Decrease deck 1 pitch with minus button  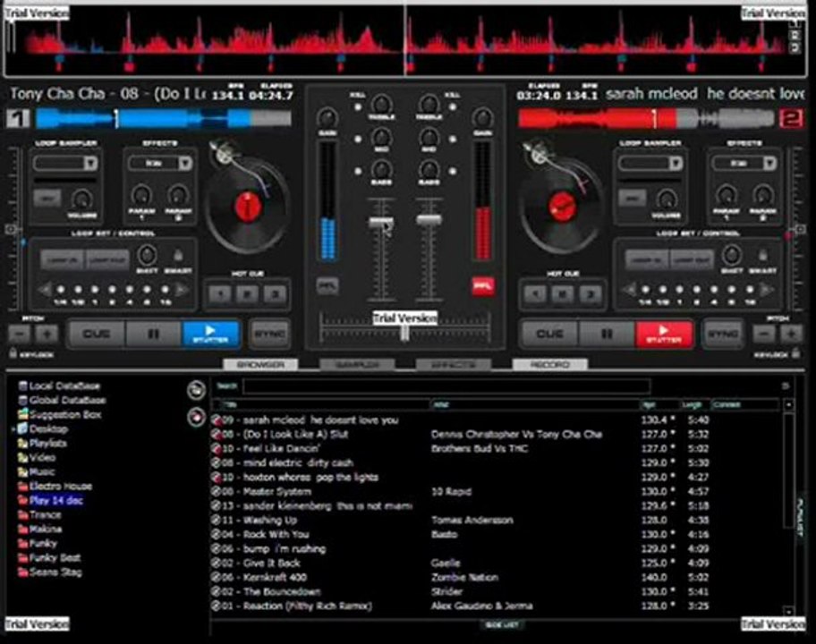20,334
